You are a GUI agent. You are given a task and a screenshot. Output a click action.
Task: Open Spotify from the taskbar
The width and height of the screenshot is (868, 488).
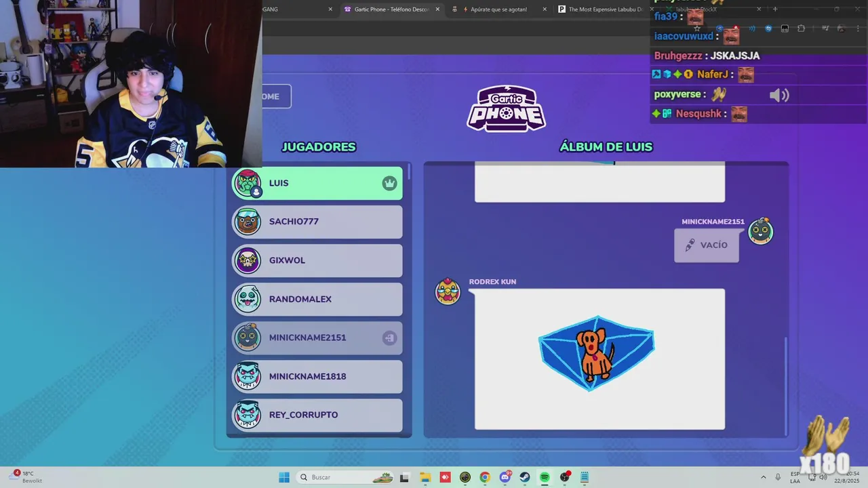tap(545, 477)
